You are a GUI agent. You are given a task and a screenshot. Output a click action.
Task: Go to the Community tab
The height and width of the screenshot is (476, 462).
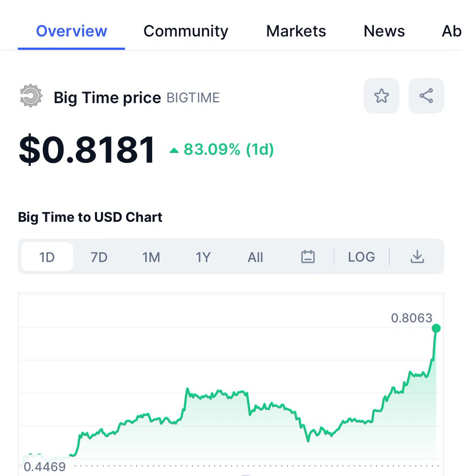(186, 31)
